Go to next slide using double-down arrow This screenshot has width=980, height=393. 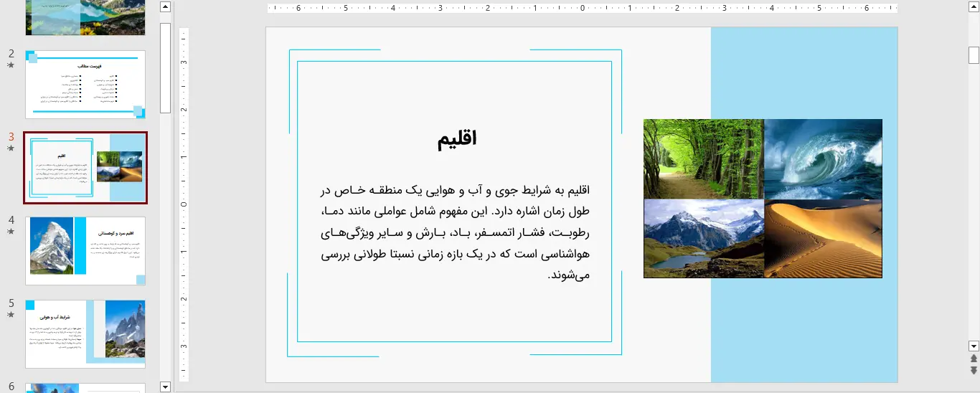[974, 370]
